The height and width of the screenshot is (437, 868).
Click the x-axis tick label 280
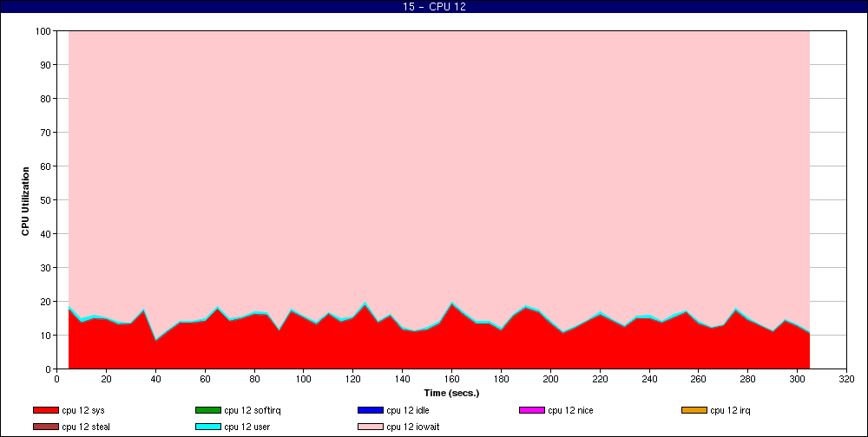748,379
